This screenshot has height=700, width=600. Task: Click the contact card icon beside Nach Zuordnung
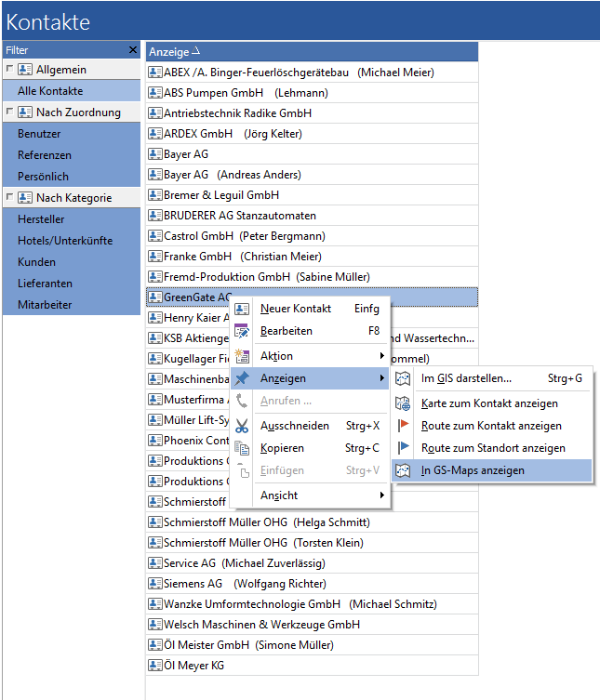coord(25,112)
